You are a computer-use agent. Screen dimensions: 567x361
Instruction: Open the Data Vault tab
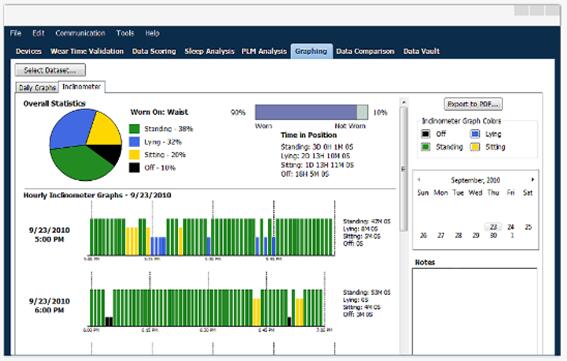(x=421, y=51)
